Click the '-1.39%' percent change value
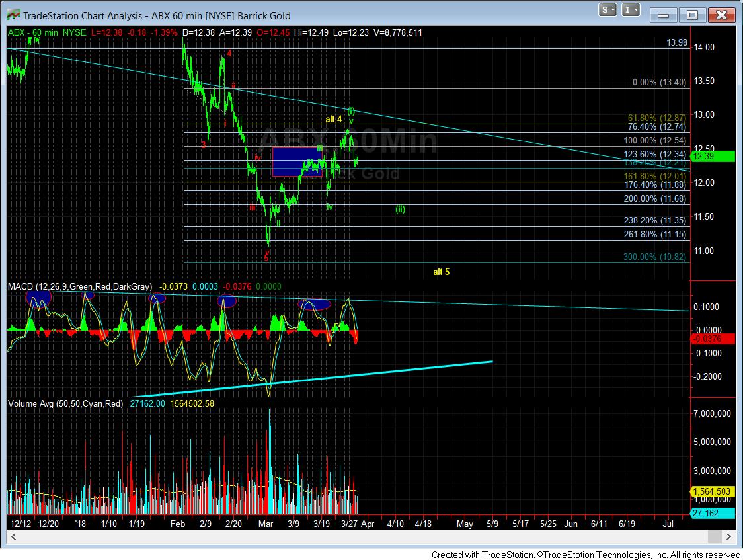Image resolution: width=743 pixels, height=560 pixels. [164, 32]
